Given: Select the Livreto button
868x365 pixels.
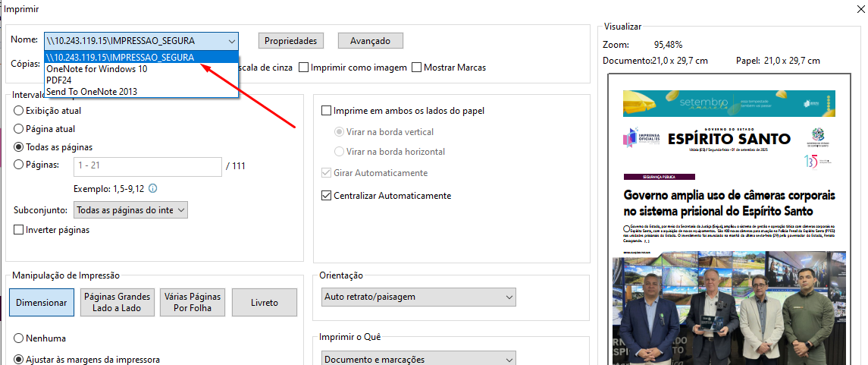Looking at the screenshot, I should click(265, 303).
